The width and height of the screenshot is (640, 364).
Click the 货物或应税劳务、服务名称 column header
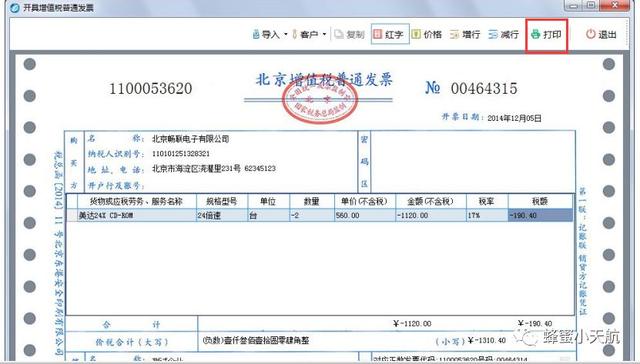tap(137, 202)
